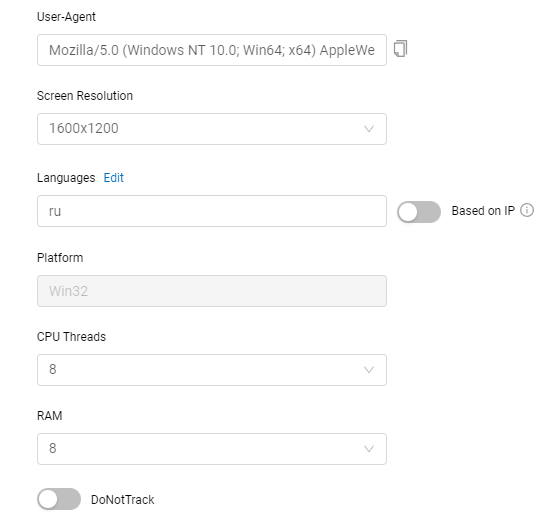This screenshot has height=530, width=560.
Task: Click inside the Languages field containing ru
Action: 212,211
